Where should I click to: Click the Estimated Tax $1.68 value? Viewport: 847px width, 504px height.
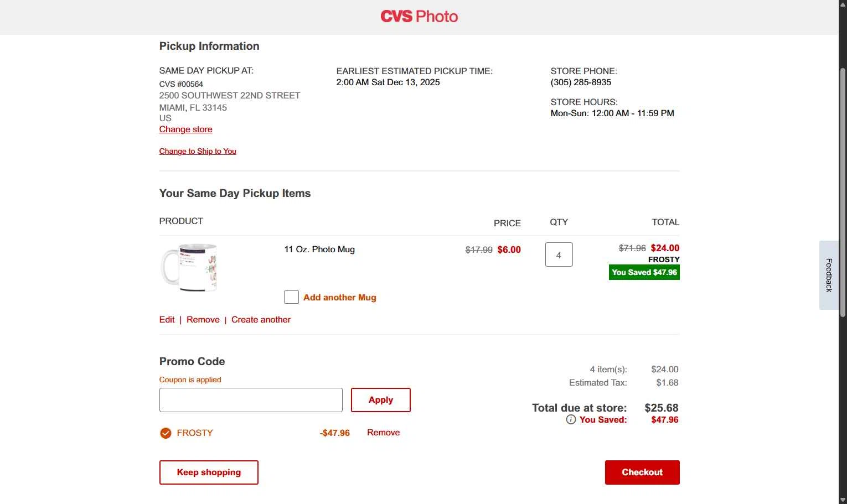pyautogui.click(x=667, y=383)
